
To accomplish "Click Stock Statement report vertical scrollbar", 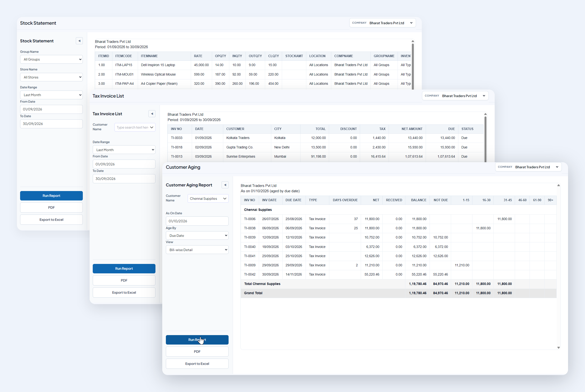I will pos(413,66).
